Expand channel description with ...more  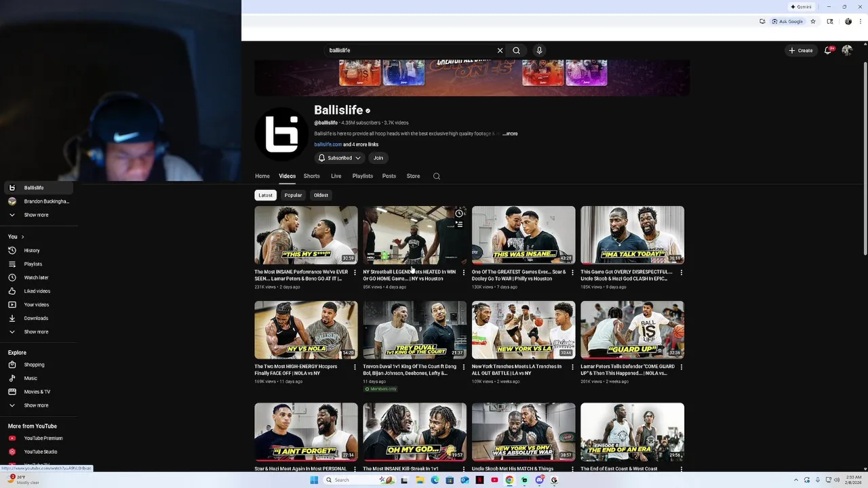point(510,134)
